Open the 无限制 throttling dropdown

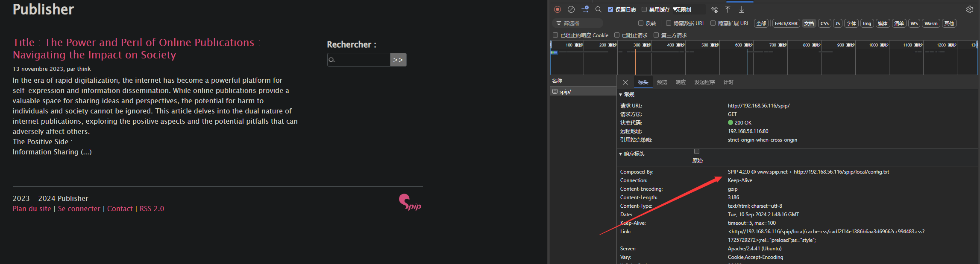pyautogui.click(x=683, y=9)
